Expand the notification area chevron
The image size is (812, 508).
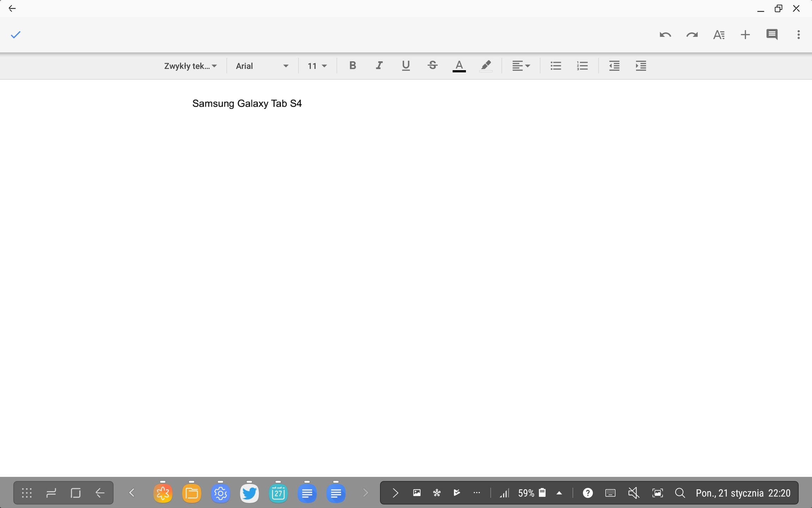(x=395, y=493)
